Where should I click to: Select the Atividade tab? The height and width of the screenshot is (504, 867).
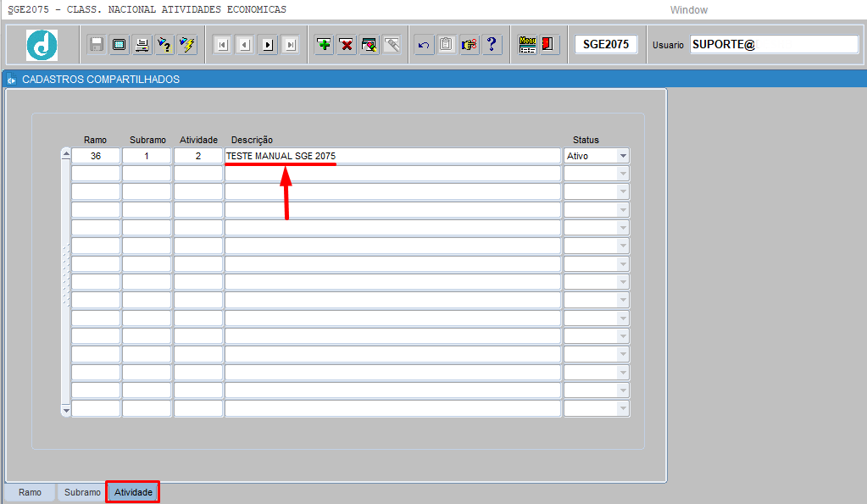(x=133, y=492)
